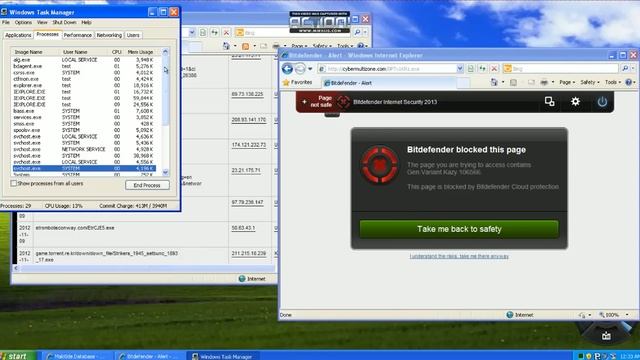
Task: Click the Windows Start button
Action: click(x=18, y=356)
